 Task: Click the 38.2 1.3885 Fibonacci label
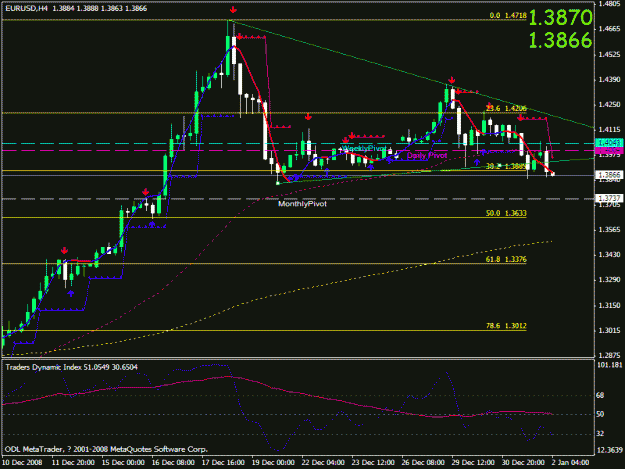pos(506,166)
